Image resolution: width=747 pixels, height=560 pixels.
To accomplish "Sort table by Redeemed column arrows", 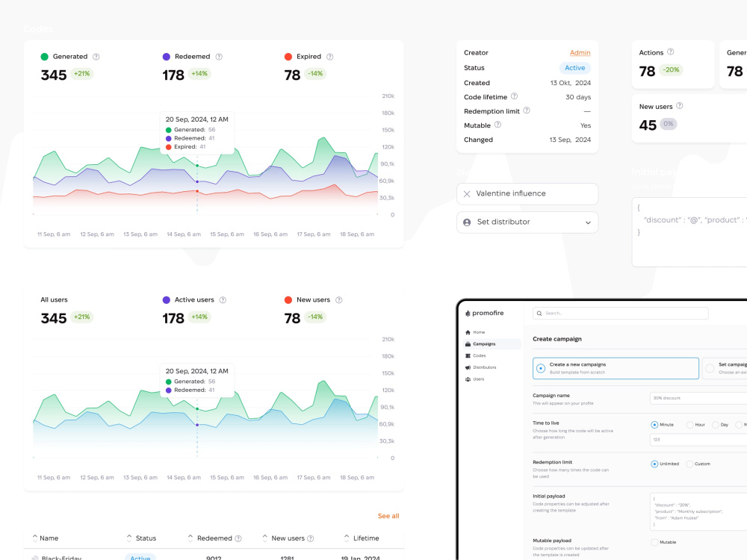I will [x=190, y=538].
